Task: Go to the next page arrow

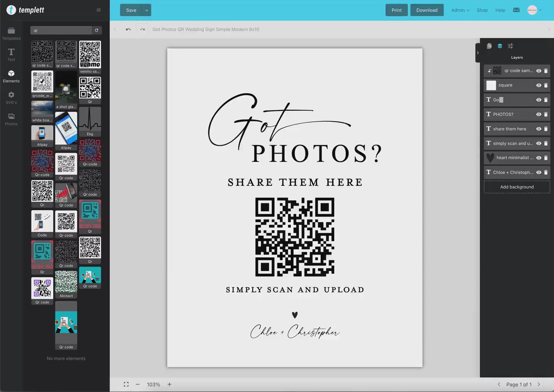Action: click(x=539, y=384)
